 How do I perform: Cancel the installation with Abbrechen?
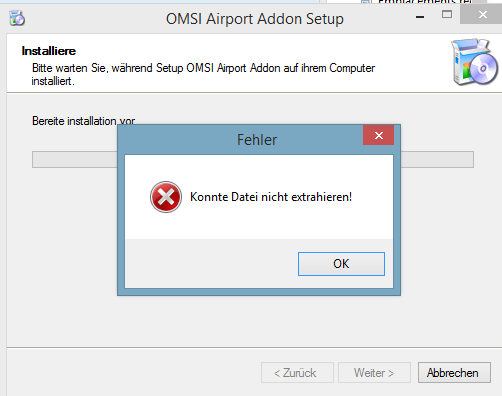click(x=454, y=373)
